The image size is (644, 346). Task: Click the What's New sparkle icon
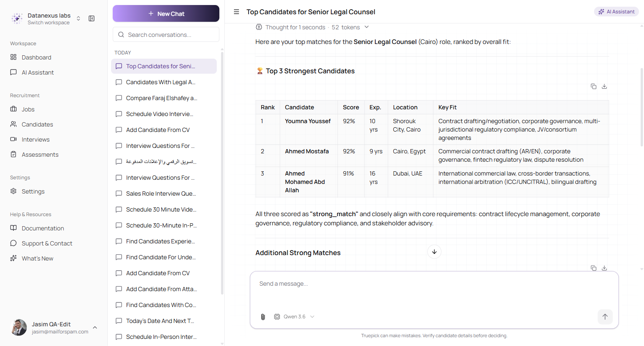(13, 258)
